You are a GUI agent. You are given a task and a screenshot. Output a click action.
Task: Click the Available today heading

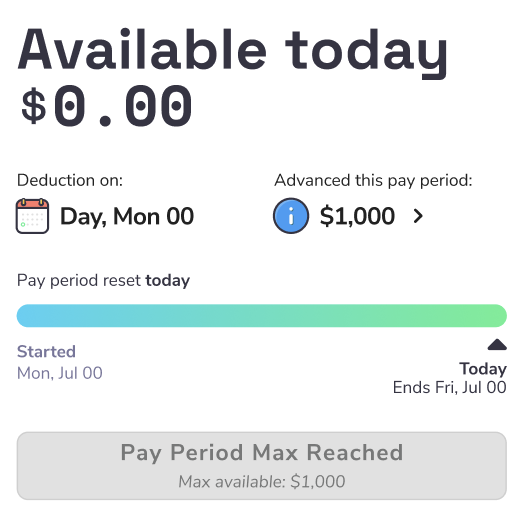pyautogui.click(x=233, y=52)
